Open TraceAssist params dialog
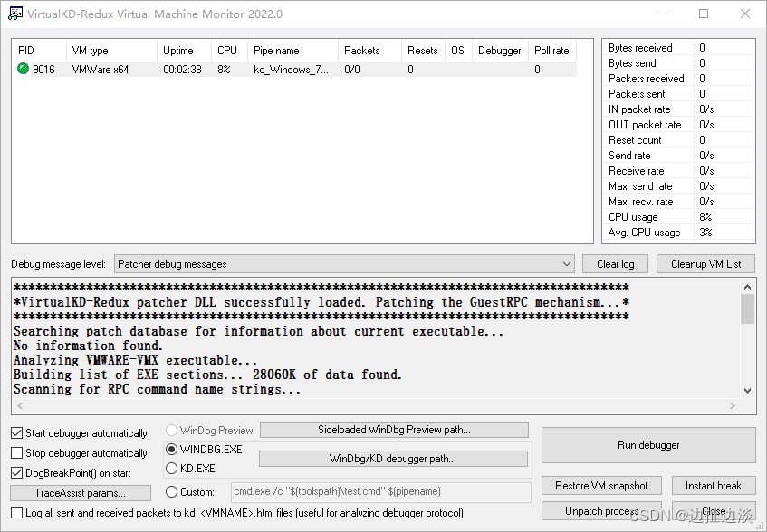767x532 pixels. pos(81,493)
